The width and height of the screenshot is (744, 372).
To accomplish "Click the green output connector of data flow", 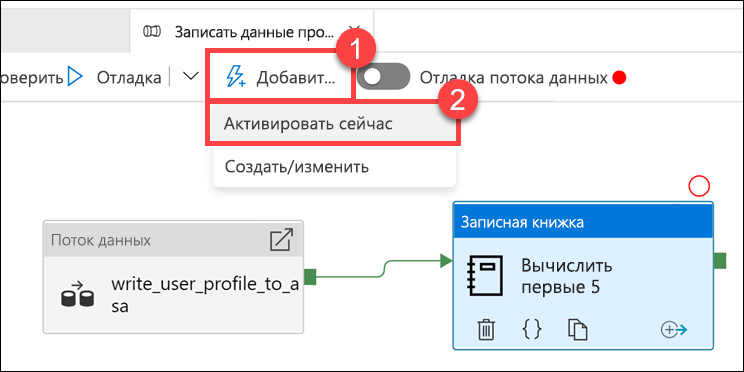I will click(310, 277).
